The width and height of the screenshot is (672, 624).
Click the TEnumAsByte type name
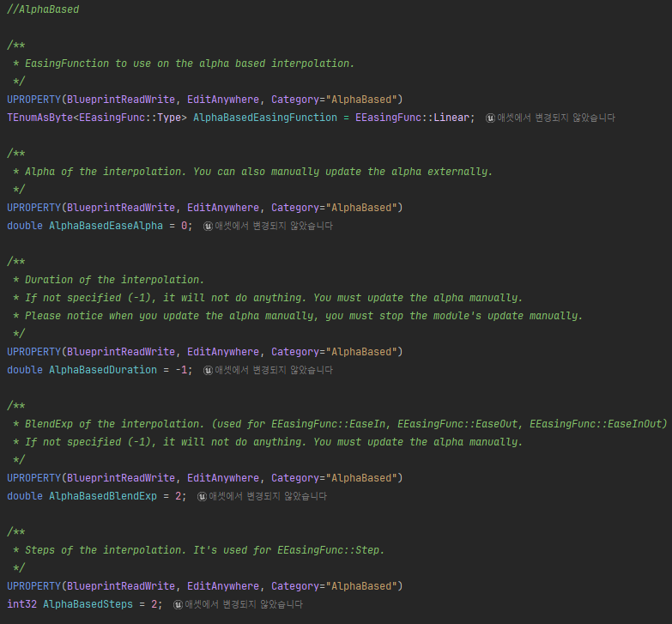pos(39,118)
